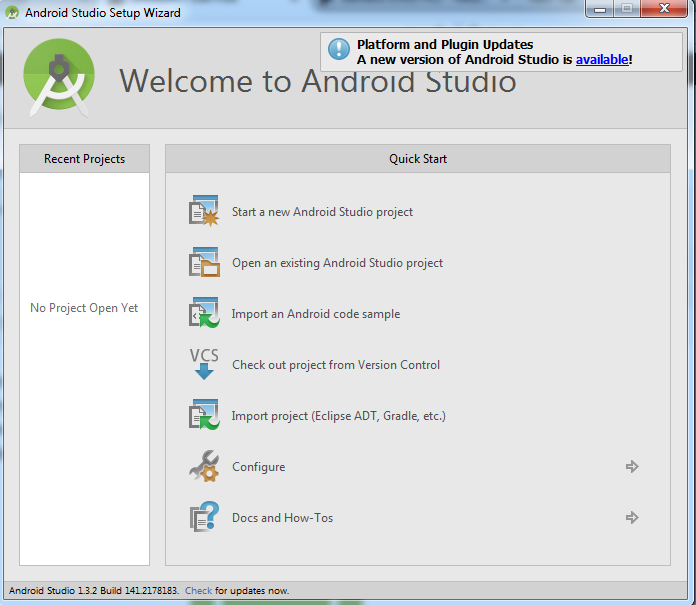The width and height of the screenshot is (696, 605).
Task: Select Import project (Eclipse ADT, Gradle, etc.)
Action: [x=338, y=416]
